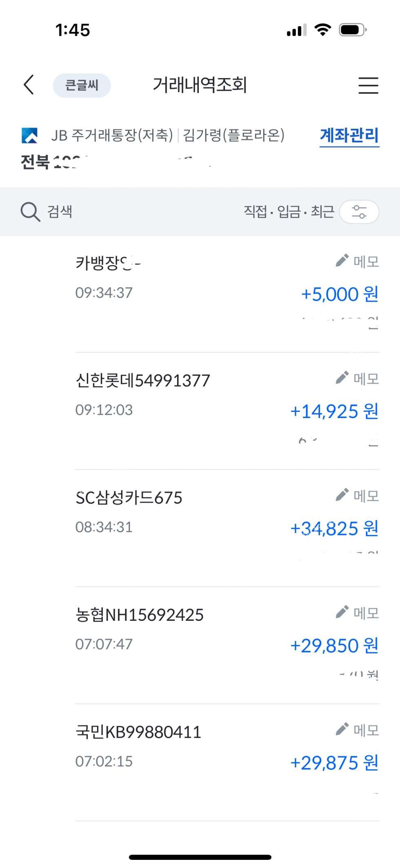Tap the +14,925 원 deposit amount
Image resolution: width=400 pixels, height=868 pixels.
pyautogui.click(x=334, y=411)
